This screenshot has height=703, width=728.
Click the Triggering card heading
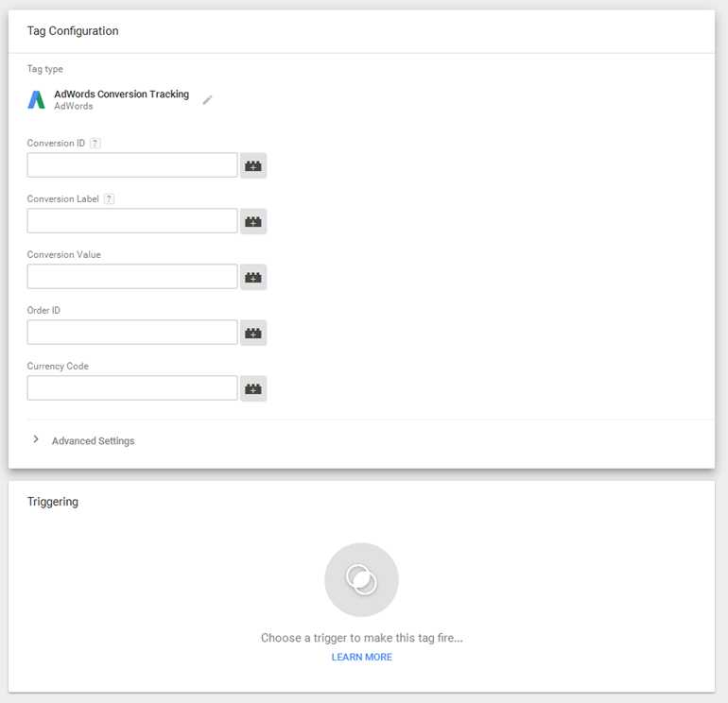point(53,502)
